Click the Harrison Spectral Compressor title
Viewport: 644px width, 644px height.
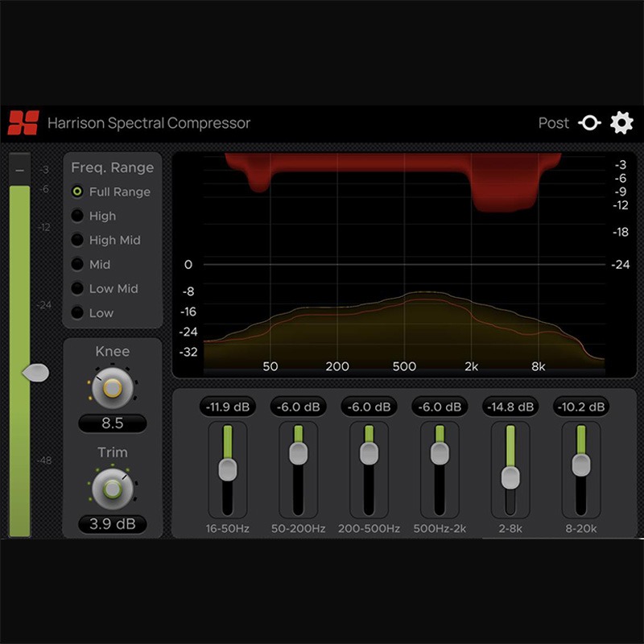coord(149,123)
